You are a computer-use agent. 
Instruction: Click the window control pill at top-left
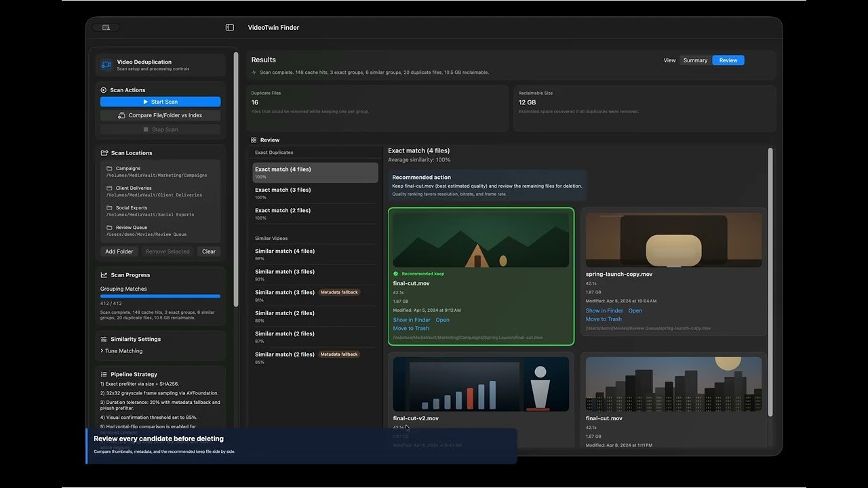point(106,28)
